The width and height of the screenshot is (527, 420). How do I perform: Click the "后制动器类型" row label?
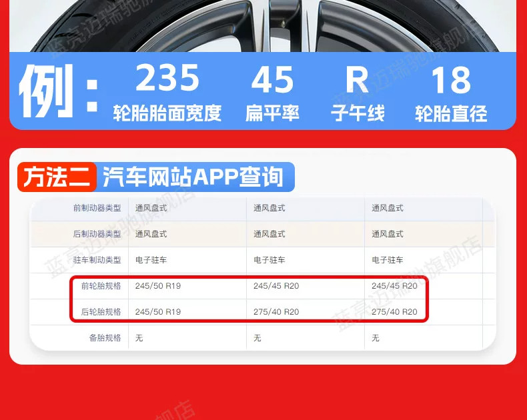coord(97,234)
